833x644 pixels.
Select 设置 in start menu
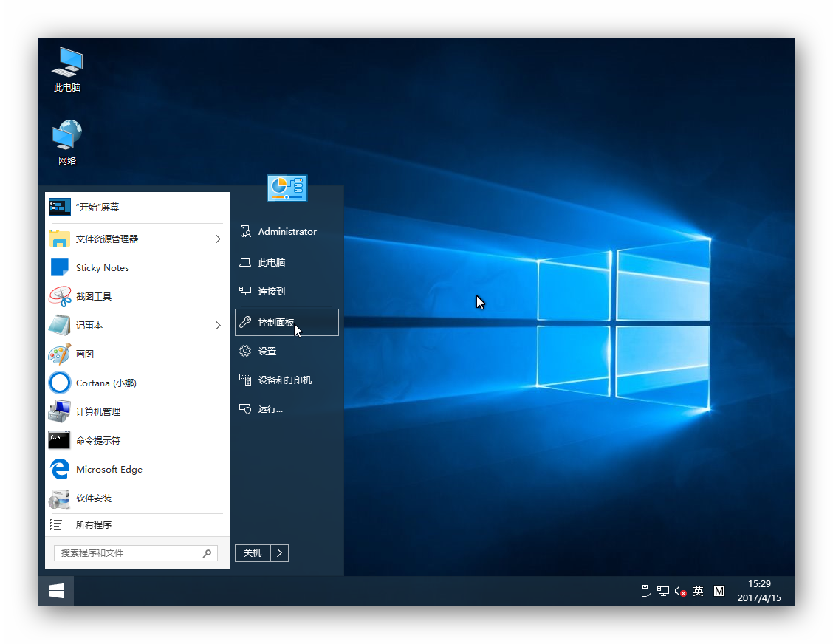(x=267, y=351)
